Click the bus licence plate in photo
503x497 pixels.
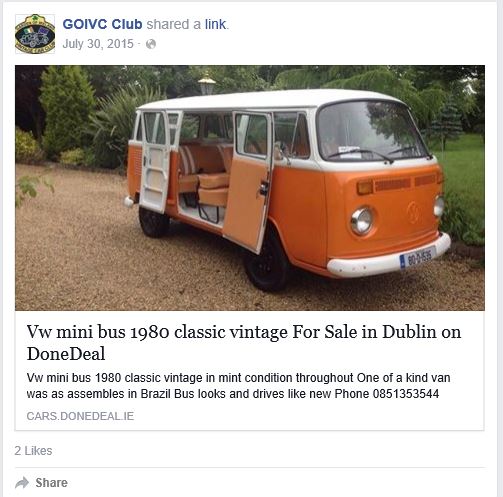click(x=418, y=258)
